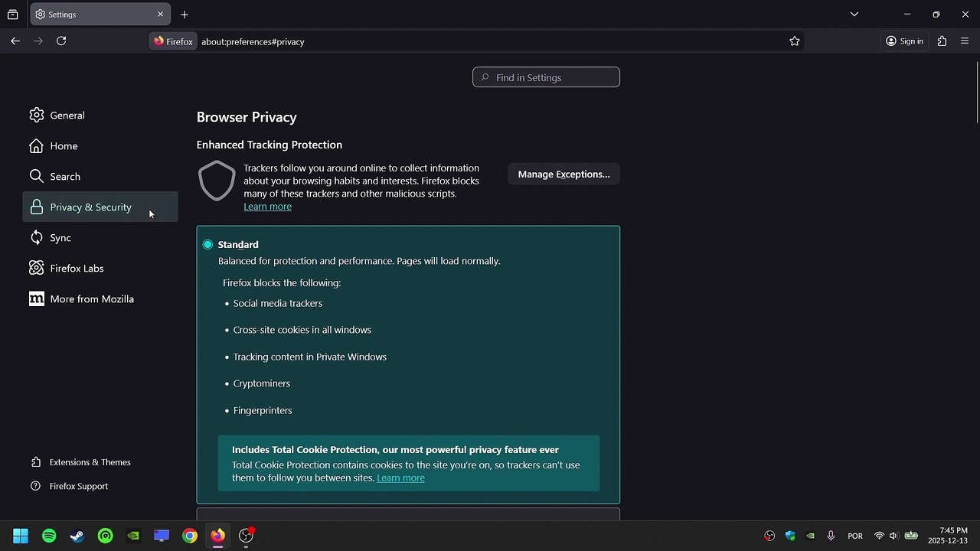Click the Sync arrows icon in sidebar
The height and width of the screenshot is (551, 980).
click(37, 238)
